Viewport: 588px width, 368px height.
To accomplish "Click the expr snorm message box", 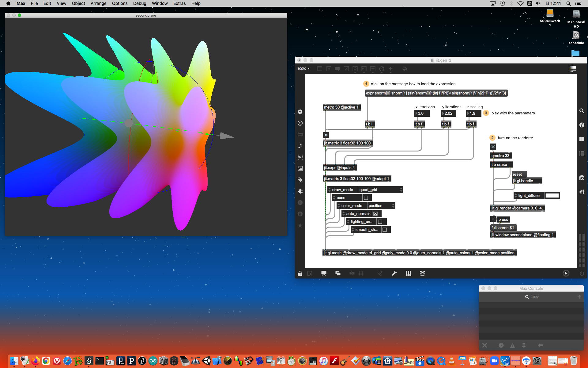I will [x=436, y=93].
